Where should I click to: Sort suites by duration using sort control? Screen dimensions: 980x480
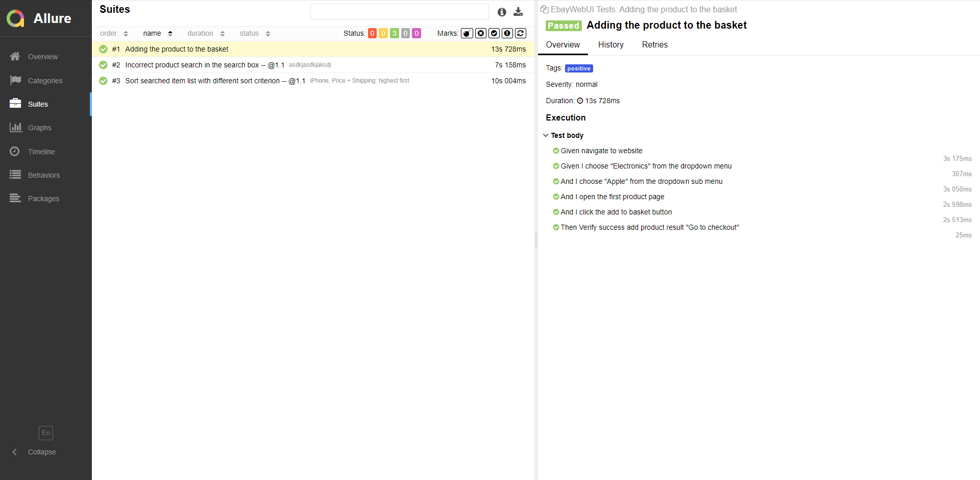pos(222,33)
